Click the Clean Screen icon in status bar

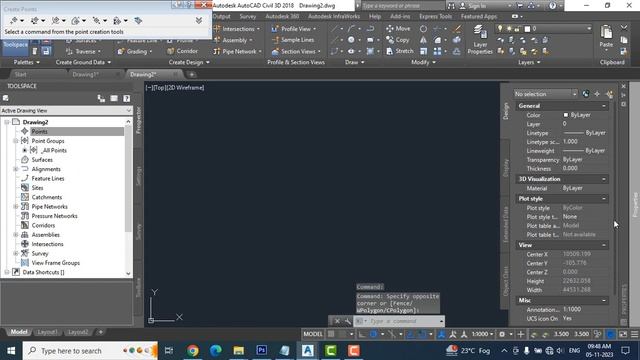[x=623, y=334]
